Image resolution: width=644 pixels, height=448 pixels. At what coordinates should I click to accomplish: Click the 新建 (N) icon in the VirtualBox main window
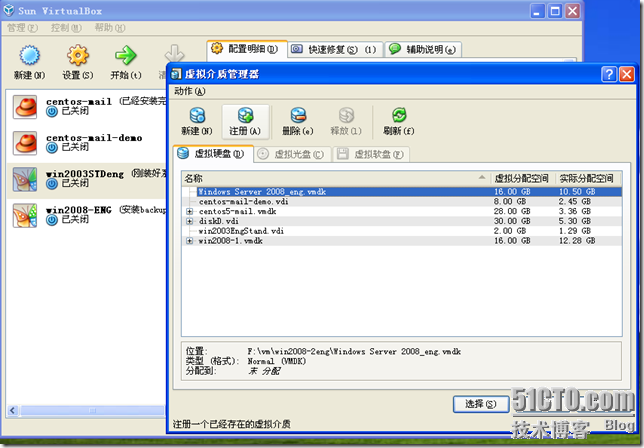[30, 55]
